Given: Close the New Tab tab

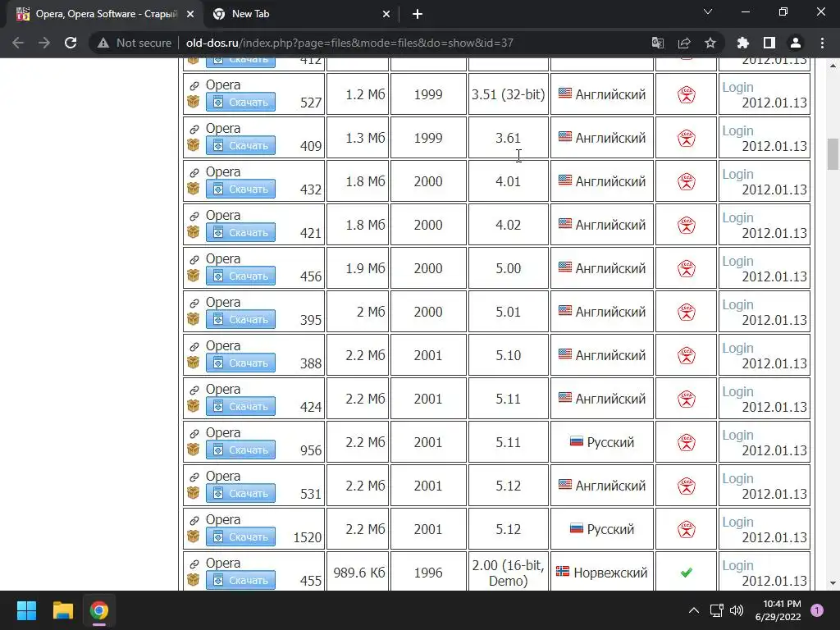Looking at the screenshot, I should [x=386, y=14].
